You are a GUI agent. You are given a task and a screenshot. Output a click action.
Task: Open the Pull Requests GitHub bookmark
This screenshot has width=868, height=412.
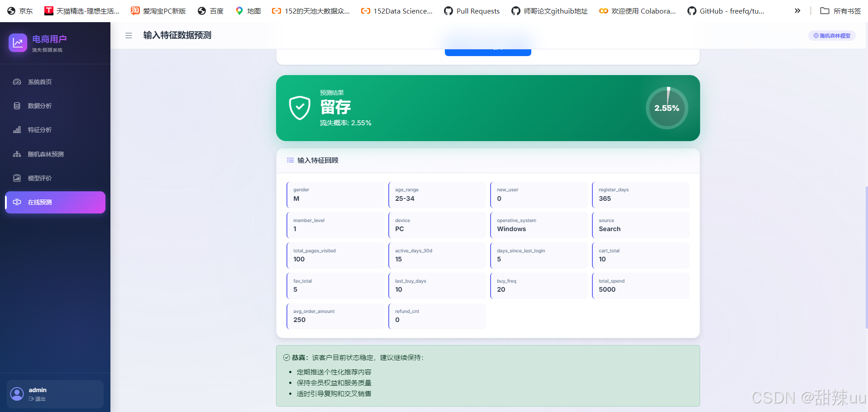tap(472, 11)
